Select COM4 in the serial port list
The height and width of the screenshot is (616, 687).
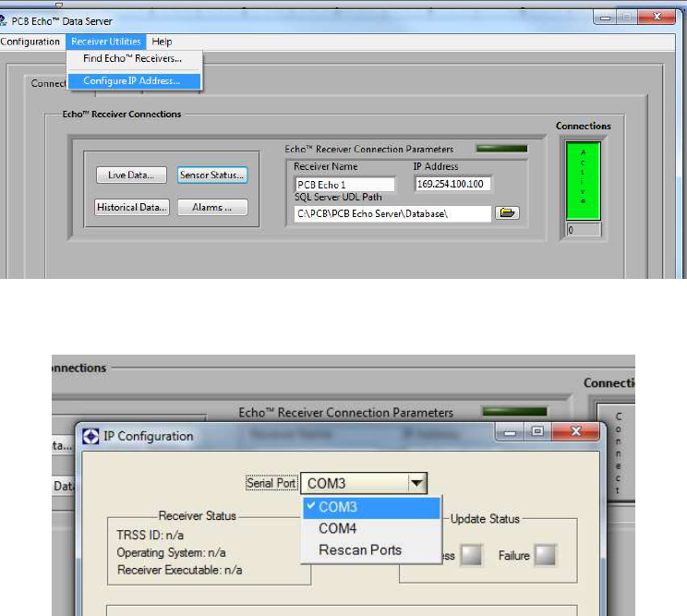[x=371, y=529]
